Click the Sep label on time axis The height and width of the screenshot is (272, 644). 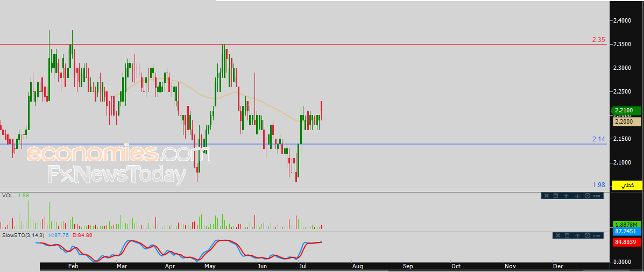click(407, 266)
